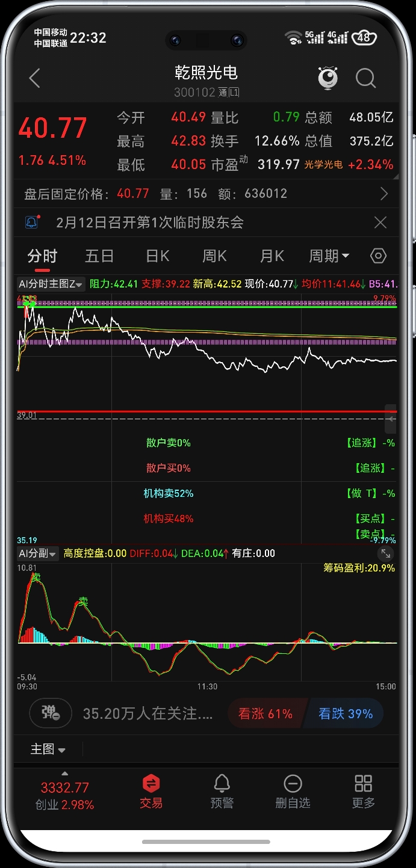Tap 删自选 remove from watchlist

click(x=293, y=792)
